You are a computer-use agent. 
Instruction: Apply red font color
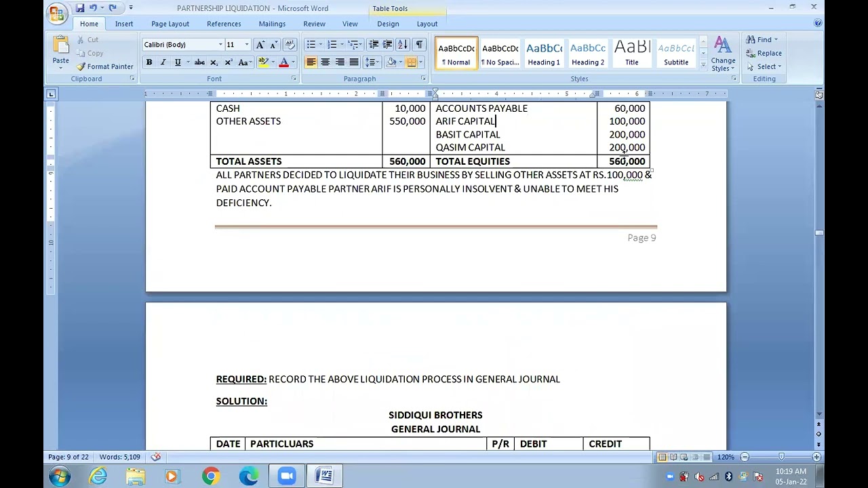[283, 62]
